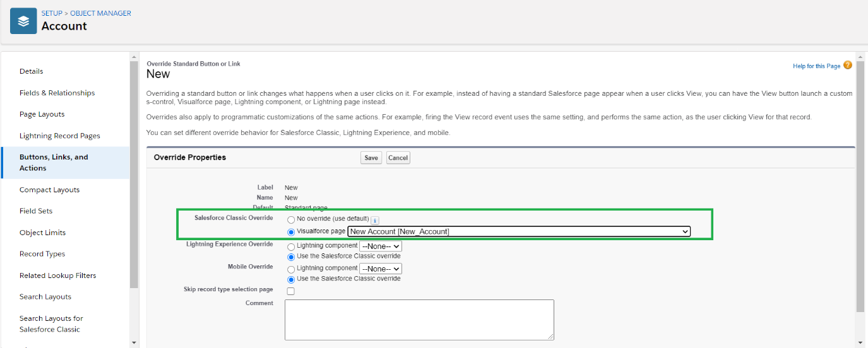Expand Lightning Experience Override component dropdown
The width and height of the screenshot is (868, 348).
coord(380,246)
